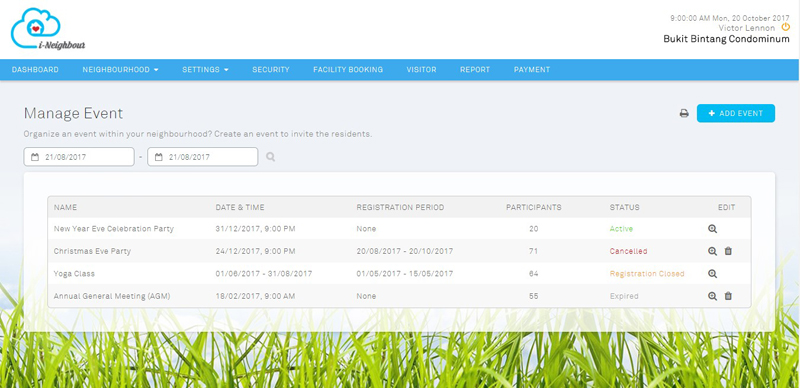The width and height of the screenshot is (800, 388).
Task: Open the Report menu item
Action: (x=475, y=70)
